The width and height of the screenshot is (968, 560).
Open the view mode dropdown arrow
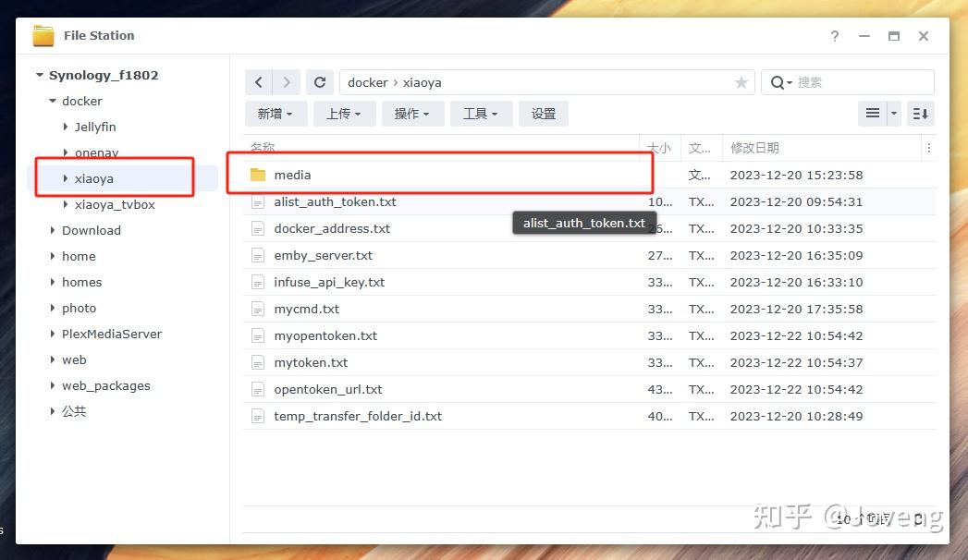tap(894, 114)
